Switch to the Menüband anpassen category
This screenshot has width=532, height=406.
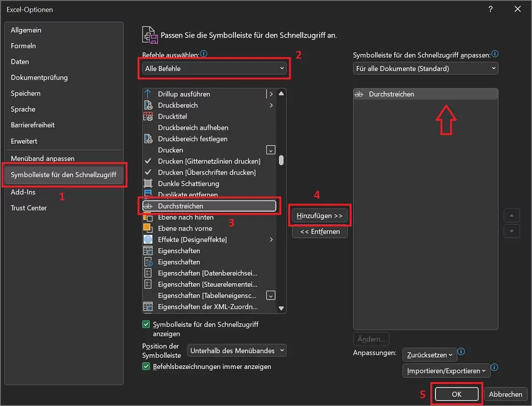pos(43,158)
